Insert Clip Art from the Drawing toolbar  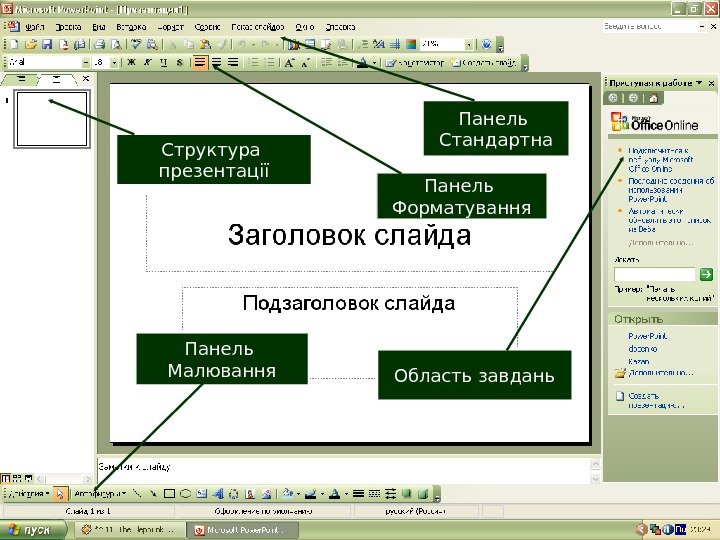(x=250, y=494)
